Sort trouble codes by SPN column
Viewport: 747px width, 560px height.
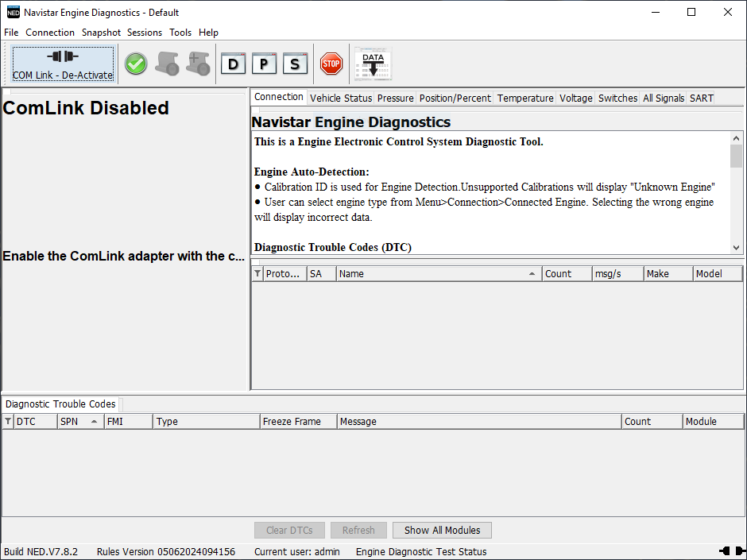[79, 422]
